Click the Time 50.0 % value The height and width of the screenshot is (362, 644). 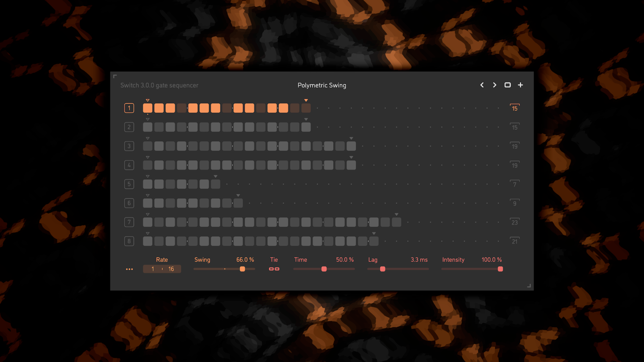[x=345, y=260]
